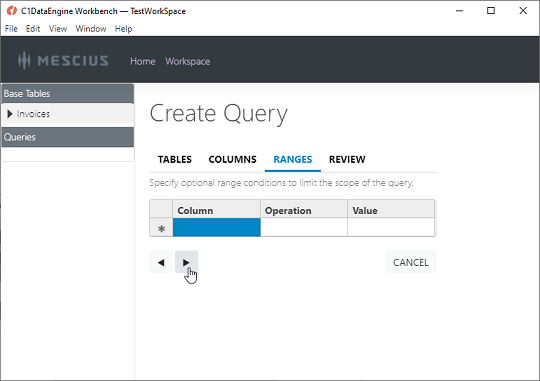Open the File menu
540x381 pixels.
[11, 29]
